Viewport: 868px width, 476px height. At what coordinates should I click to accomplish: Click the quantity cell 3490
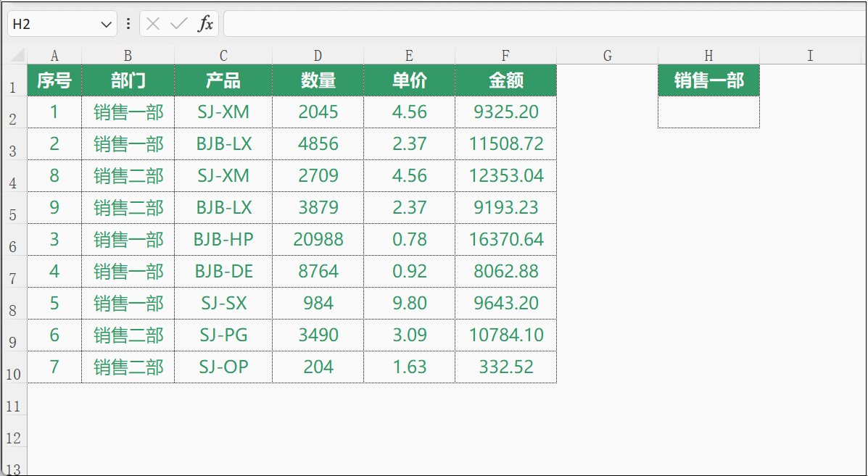point(318,335)
